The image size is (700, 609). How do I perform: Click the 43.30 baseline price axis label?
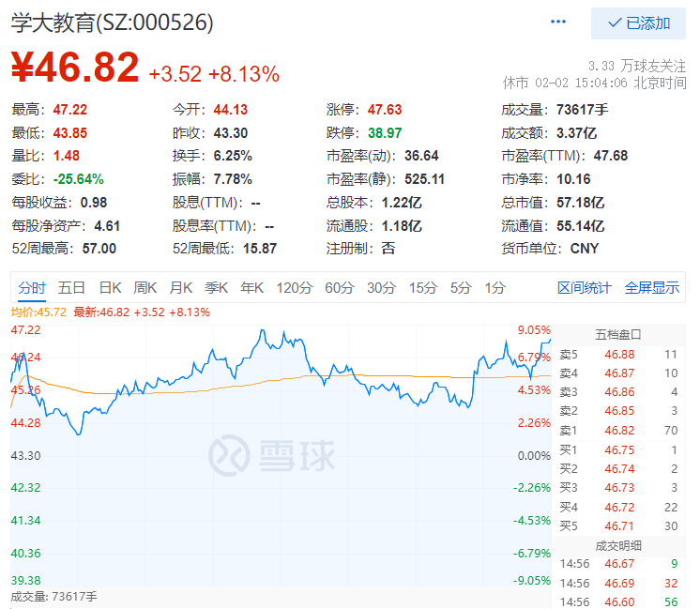click(25, 456)
